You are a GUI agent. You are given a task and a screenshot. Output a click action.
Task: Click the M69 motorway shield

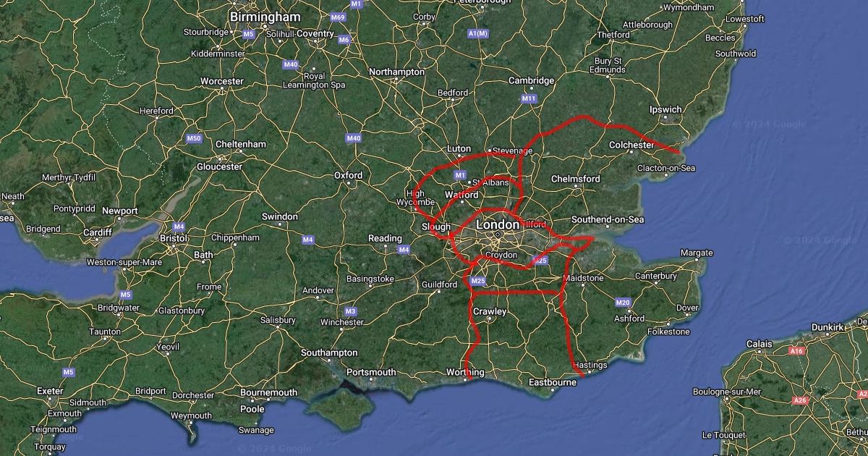pyautogui.click(x=338, y=17)
